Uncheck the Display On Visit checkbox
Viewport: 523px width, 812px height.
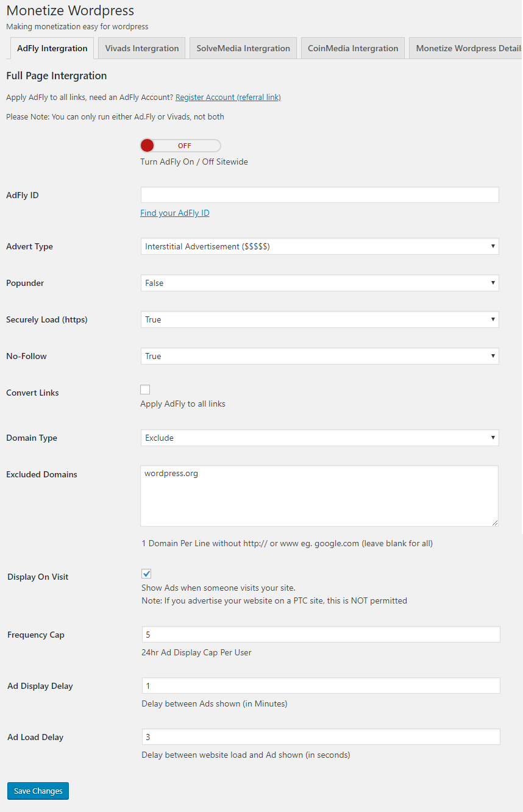point(146,574)
